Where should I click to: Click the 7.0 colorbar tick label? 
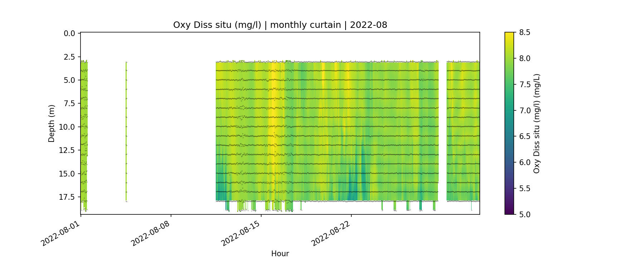coord(525,110)
